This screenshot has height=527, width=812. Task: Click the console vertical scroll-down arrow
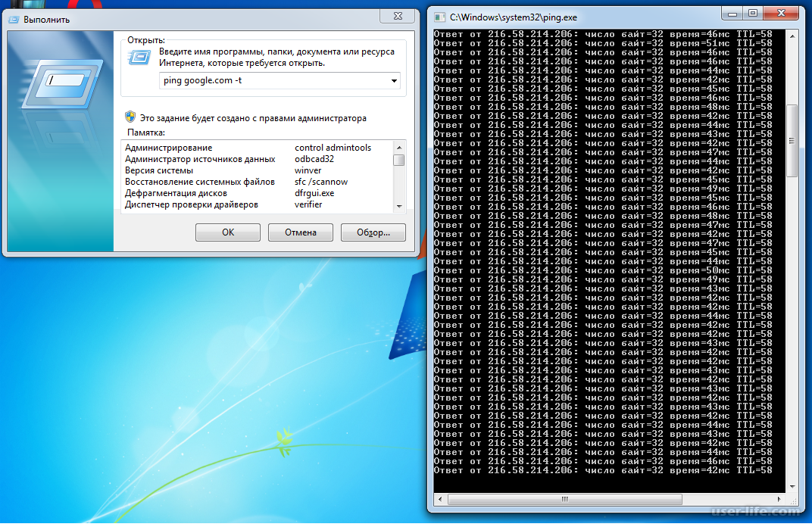[792, 487]
